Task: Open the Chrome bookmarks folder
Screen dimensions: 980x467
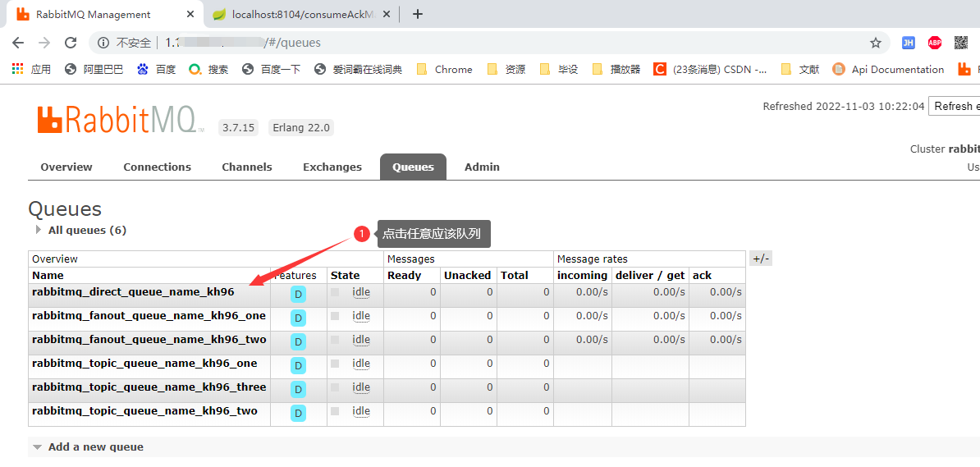Action: coord(444,70)
